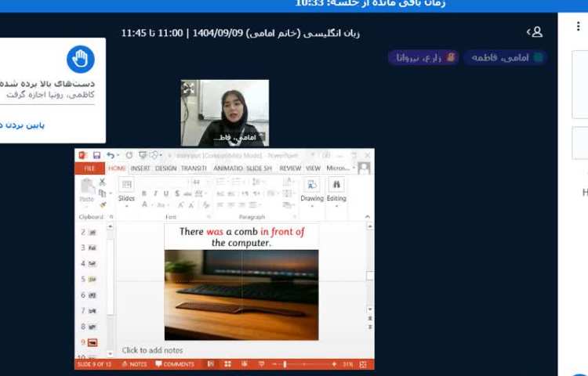Switch to the ANIMATIO tab
The image size is (588, 376).
pyautogui.click(x=227, y=168)
